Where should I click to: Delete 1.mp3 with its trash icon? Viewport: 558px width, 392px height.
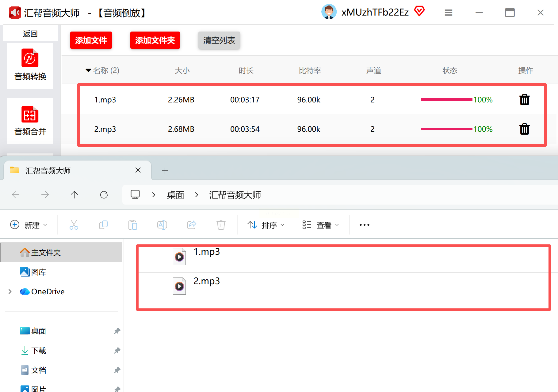coord(524,100)
